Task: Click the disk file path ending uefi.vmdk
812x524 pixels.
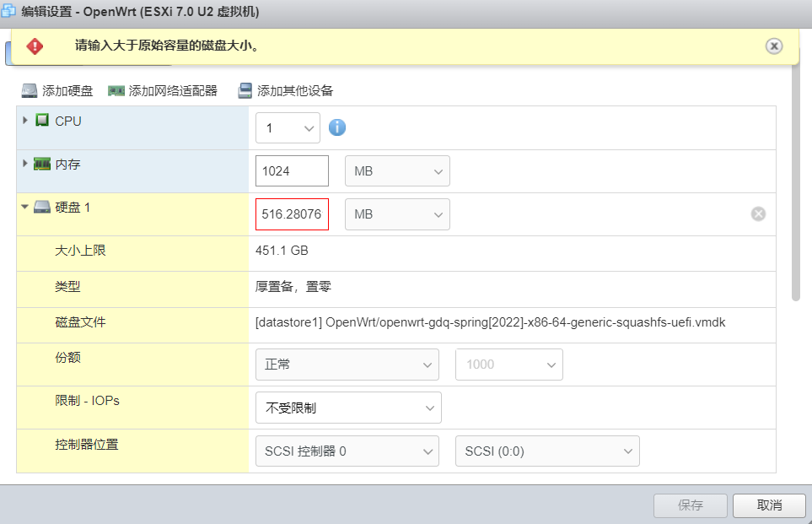Action: (x=491, y=322)
